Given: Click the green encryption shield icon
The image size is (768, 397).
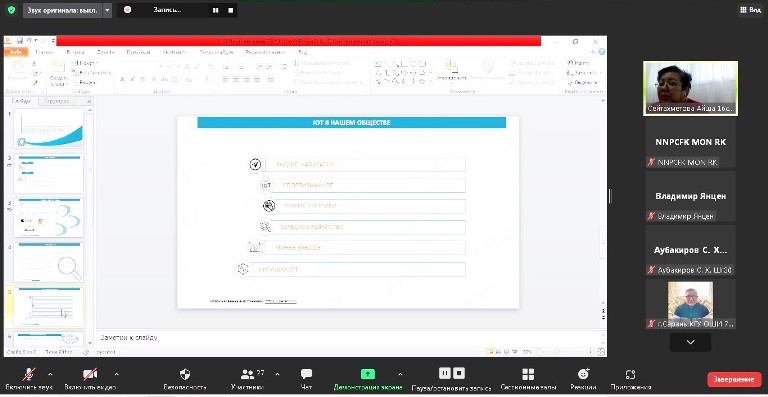Looking at the screenshot, I should tap(11, 10).
